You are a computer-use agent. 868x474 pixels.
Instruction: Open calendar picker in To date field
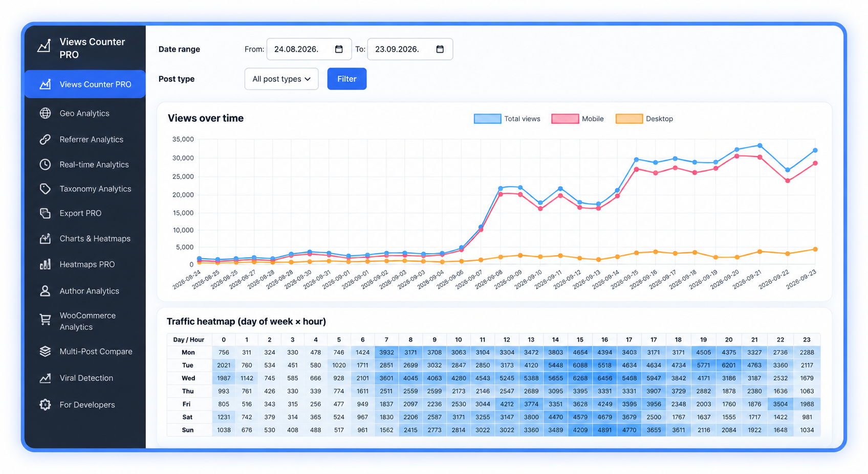[x=440, y=49]
